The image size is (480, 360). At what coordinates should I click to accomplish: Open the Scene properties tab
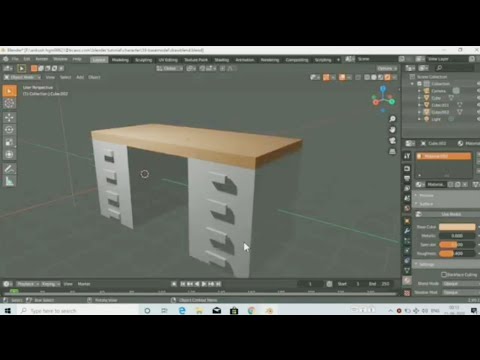pyautogui.click(x=407, y=199)
